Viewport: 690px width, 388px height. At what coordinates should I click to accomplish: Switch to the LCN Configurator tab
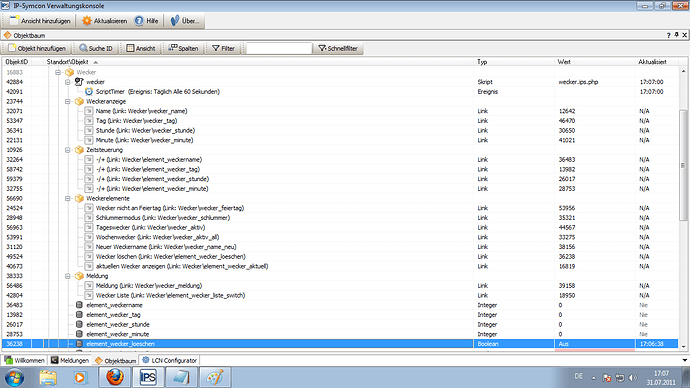point(169,360)
